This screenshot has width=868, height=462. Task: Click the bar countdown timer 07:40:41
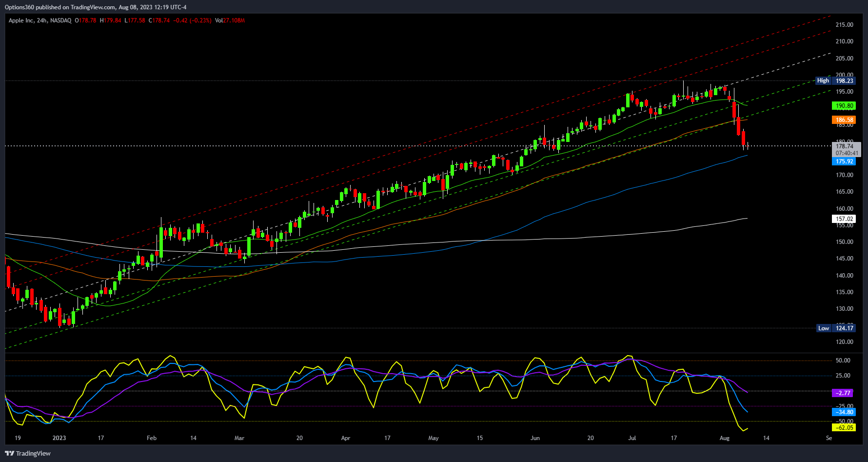(x=847, y=153)
